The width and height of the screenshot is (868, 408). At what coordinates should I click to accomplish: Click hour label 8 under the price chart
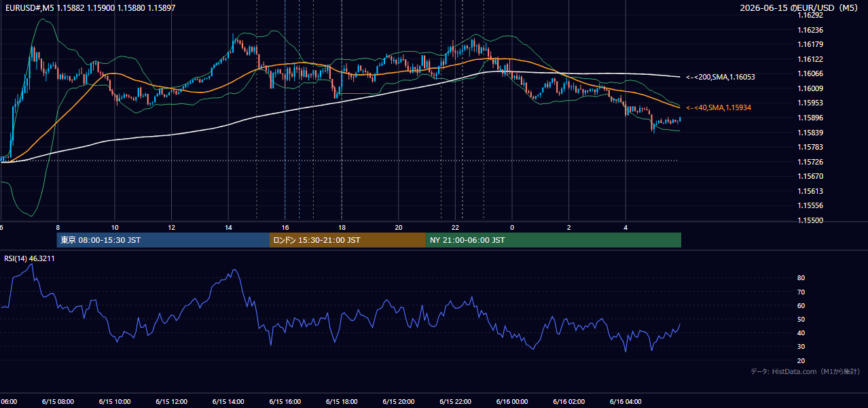(58, 227)
